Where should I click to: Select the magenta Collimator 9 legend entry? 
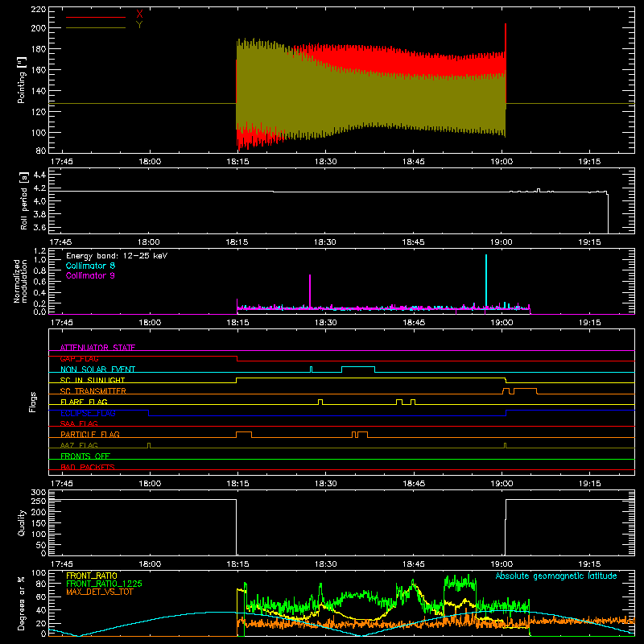[x=90, y=275]
